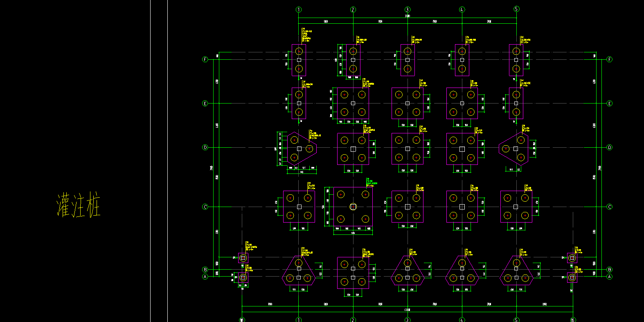Pick the three-pile polygon cap at D-5
The width and height of the screenshot is (644, 322).
(513, 149)
